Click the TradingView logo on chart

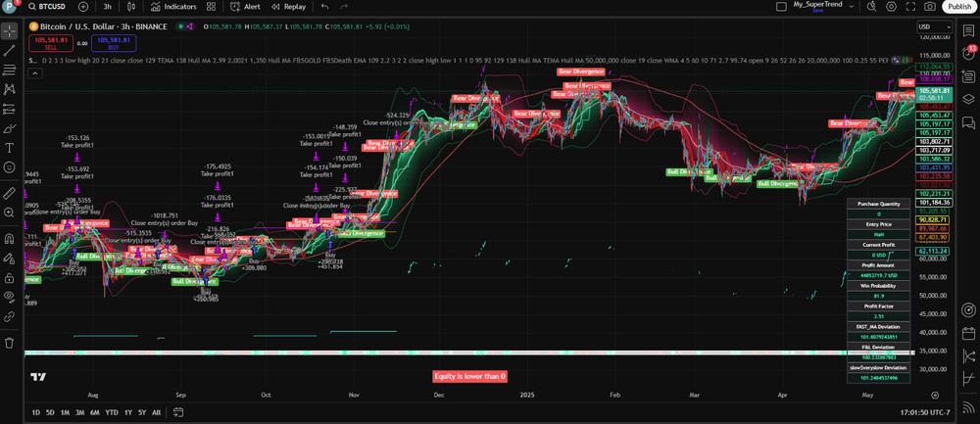coord(38,377)
